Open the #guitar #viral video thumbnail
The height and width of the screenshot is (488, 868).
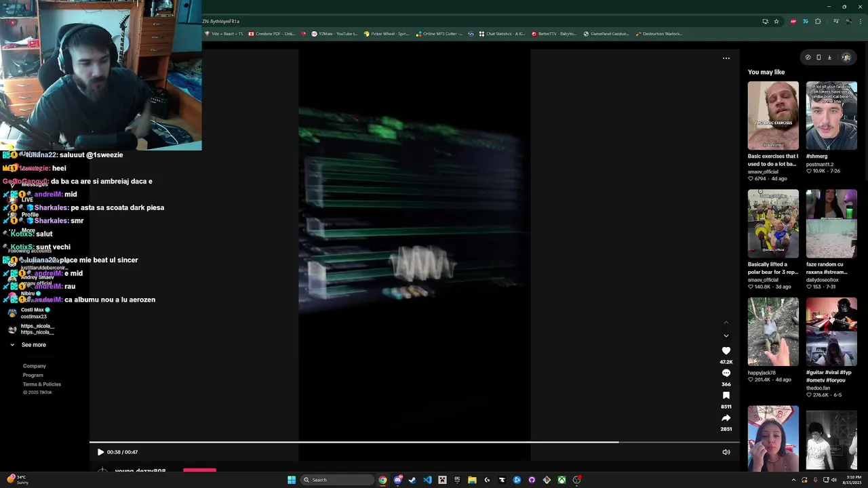pyautogui.click(x=831, y=331)
